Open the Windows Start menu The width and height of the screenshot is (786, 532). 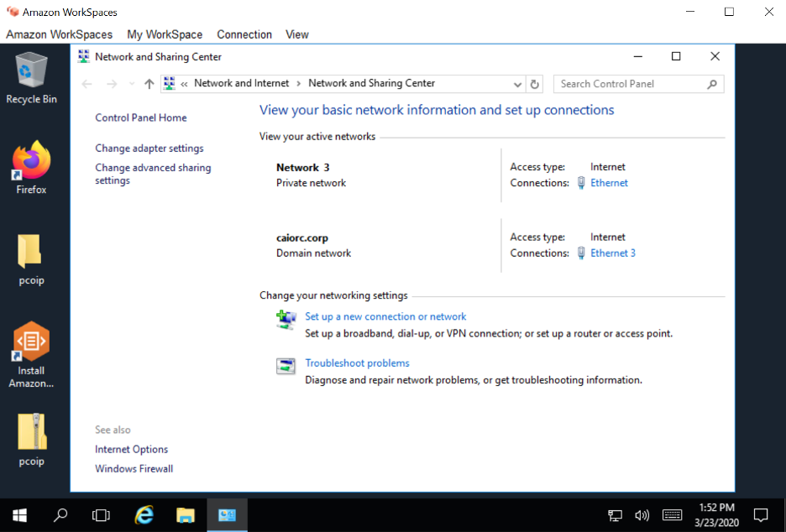coord(19,515)
